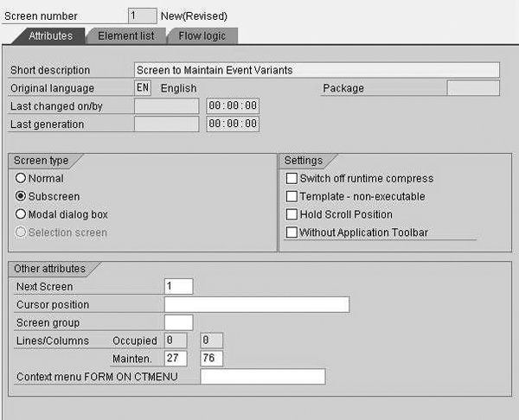The height and width of the screenshot is (420, 519).
Task: Enable Switch off runtime compress
Action: coord(292,179)
